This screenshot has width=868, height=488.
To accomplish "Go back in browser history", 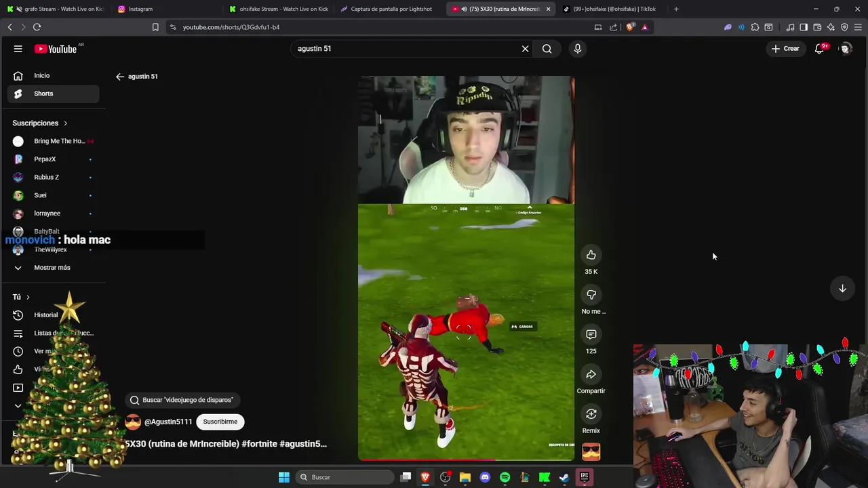I will pos(9,27).
